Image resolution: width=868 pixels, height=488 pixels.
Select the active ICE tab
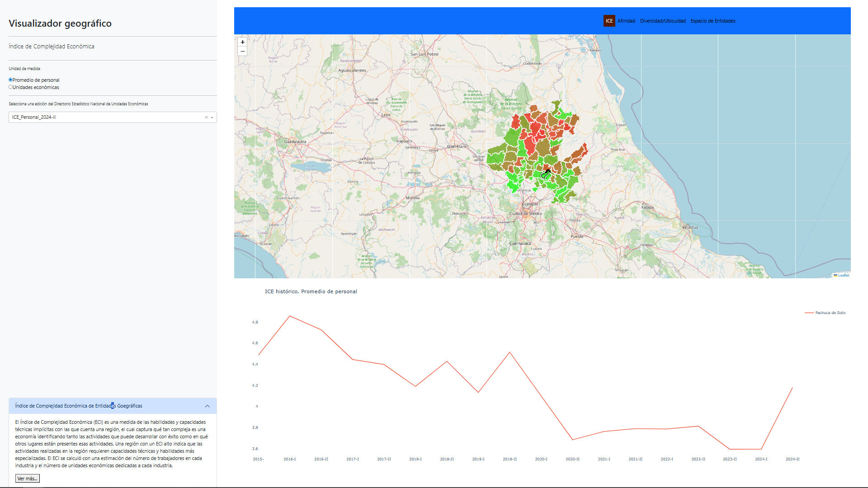click(609, 21)
